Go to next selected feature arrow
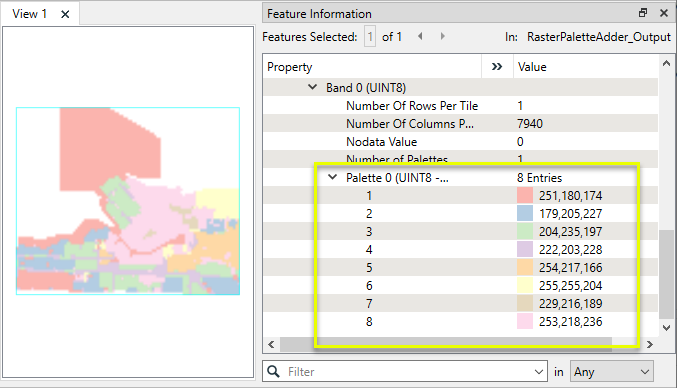677x388 pixels. point(443,37)
